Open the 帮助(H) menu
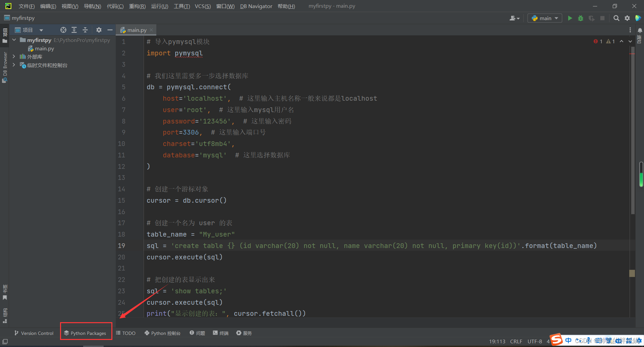The width and height of the screenshot is (644, 347). (x=286, y=6)
